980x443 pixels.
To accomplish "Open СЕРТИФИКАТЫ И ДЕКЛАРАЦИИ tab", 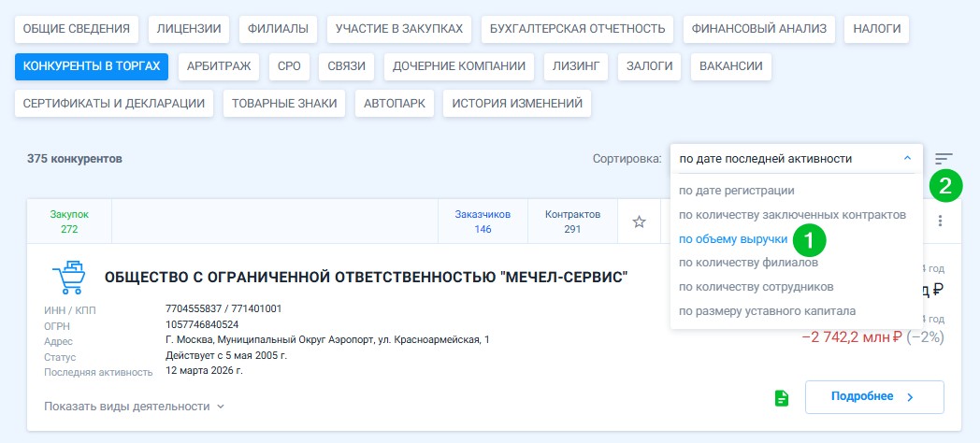I will pyautogui.click(x=114, y=103).
